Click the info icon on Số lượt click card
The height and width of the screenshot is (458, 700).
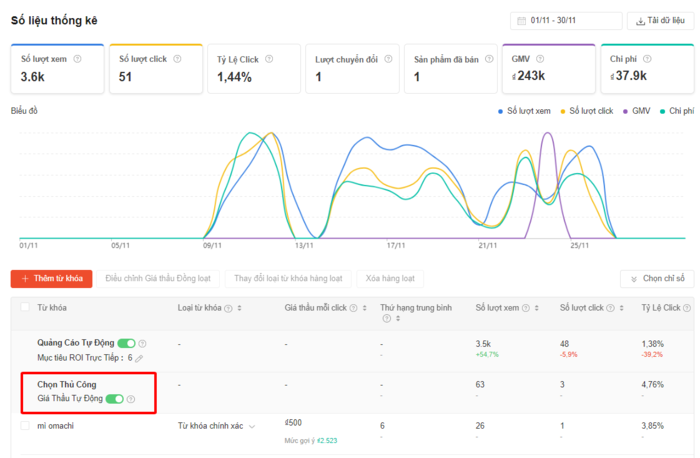pos(176,59)
